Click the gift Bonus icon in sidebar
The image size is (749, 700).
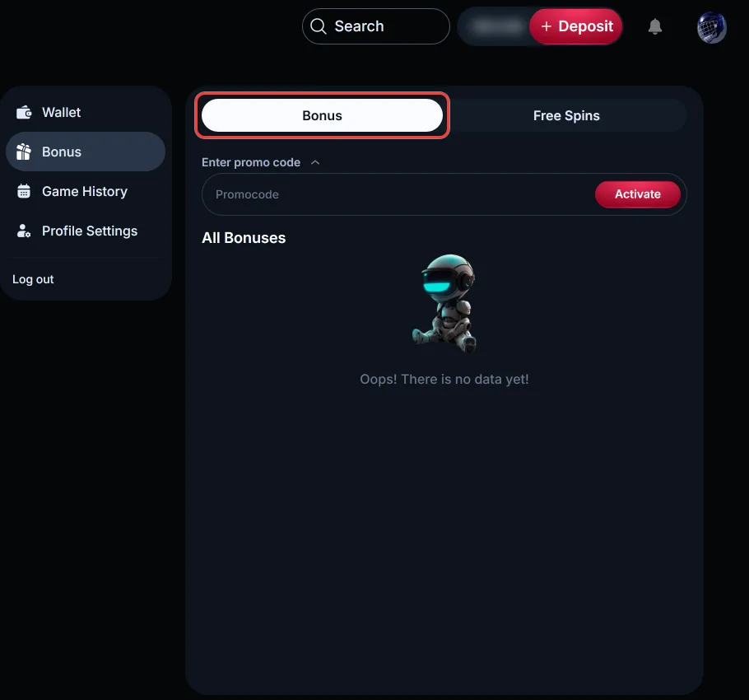pos(24,152)
